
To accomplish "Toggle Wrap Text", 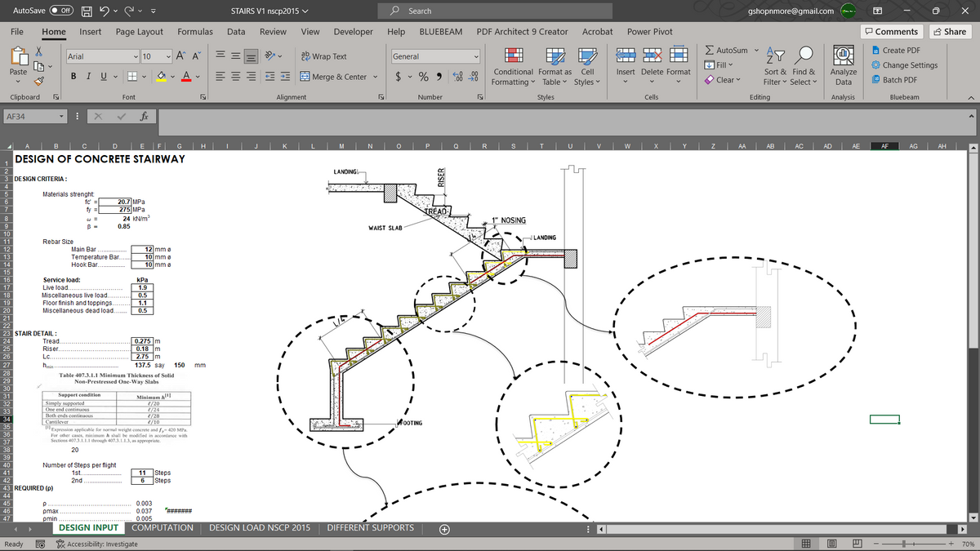I will tap(324, 56).
